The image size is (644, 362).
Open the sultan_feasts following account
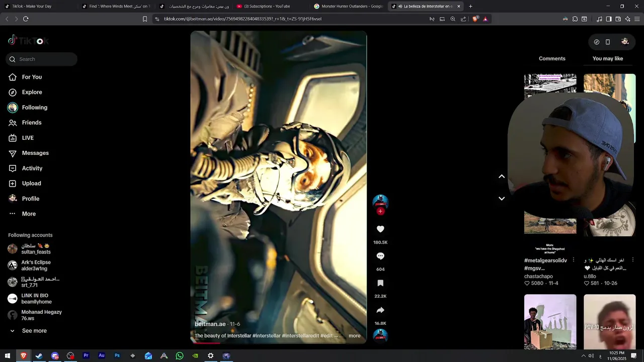(x=35, y=249)
